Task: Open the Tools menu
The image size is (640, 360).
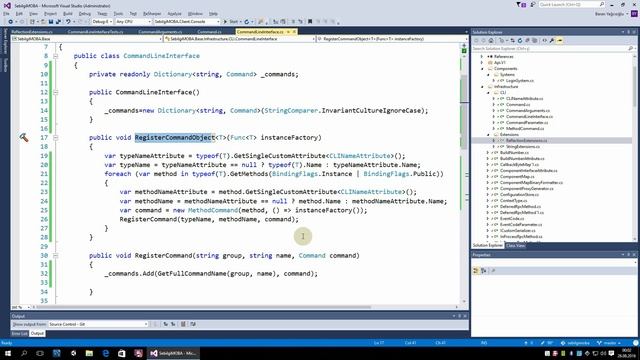Action: (118, 13)
